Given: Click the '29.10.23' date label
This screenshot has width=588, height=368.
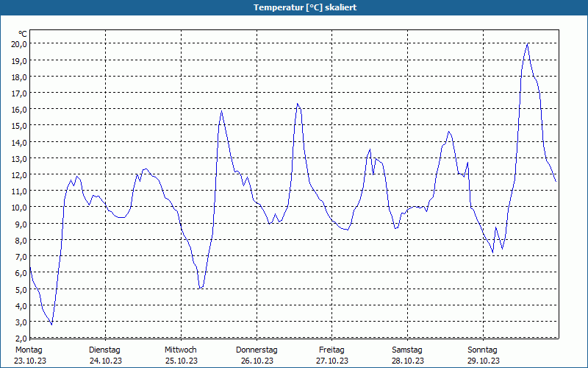Looking at the screenshot, I should point(484,361).
